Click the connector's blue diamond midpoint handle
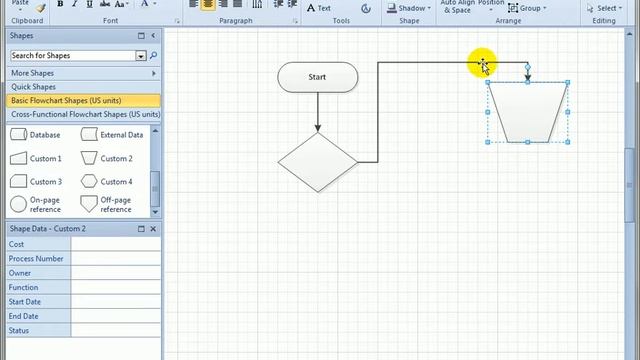The image size is (640, 360). pos(528,67)
